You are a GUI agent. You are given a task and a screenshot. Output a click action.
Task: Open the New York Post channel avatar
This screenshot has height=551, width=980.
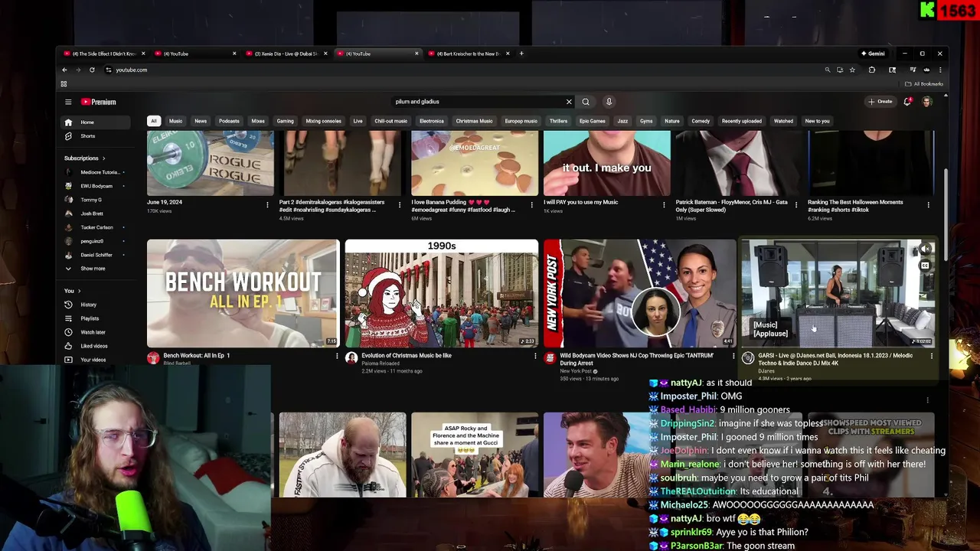550,357
